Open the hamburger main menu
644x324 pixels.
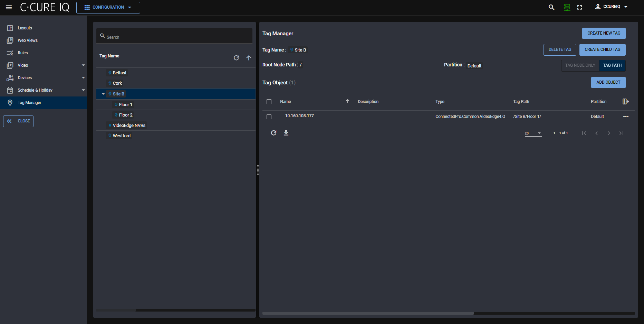pyautogui.click(x=9, y=7)
